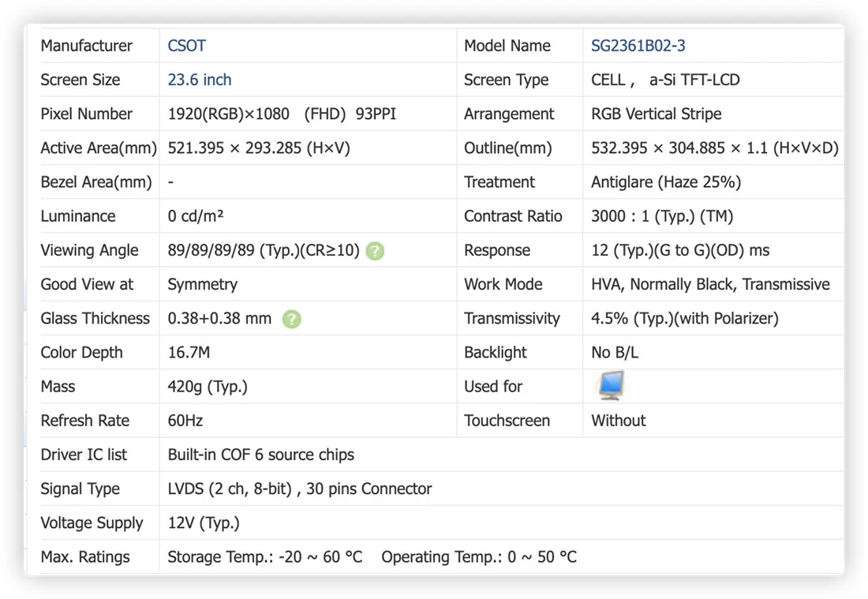Open the SG2361B02-3 model name link
The image size is (868, 599).
tap(638, 46)
